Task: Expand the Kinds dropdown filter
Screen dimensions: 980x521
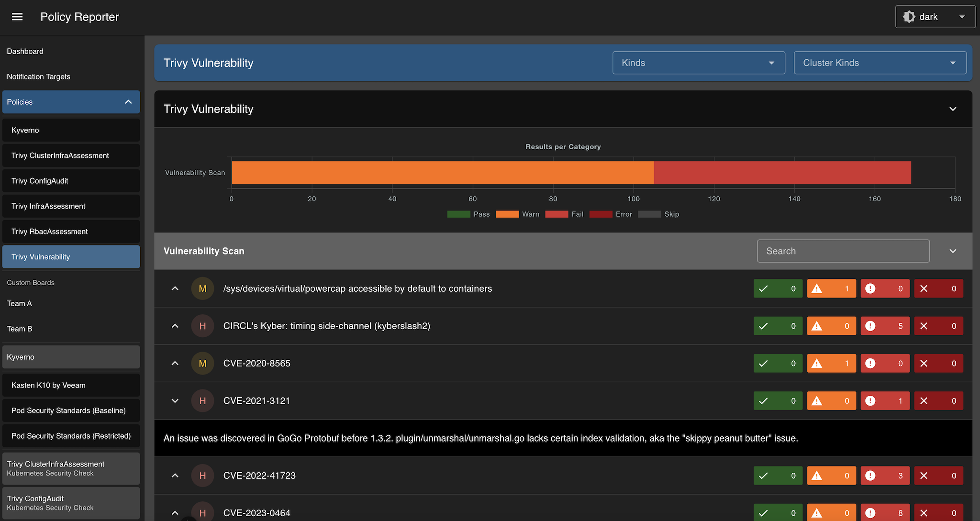Action: 697,63
